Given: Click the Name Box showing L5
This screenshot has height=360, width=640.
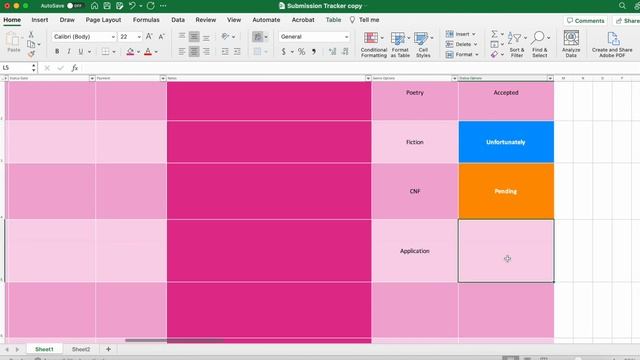Looking at the screenshot, I should (16, 68).
